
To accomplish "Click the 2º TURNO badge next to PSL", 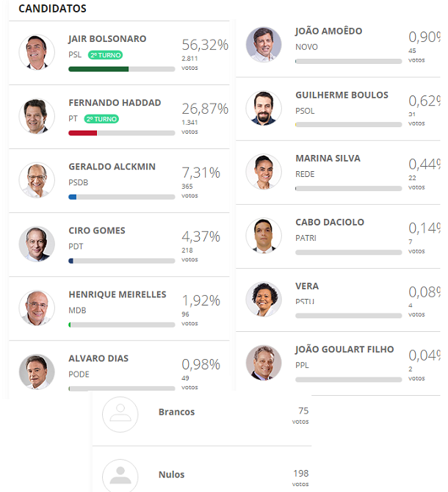I will (105, 55).
